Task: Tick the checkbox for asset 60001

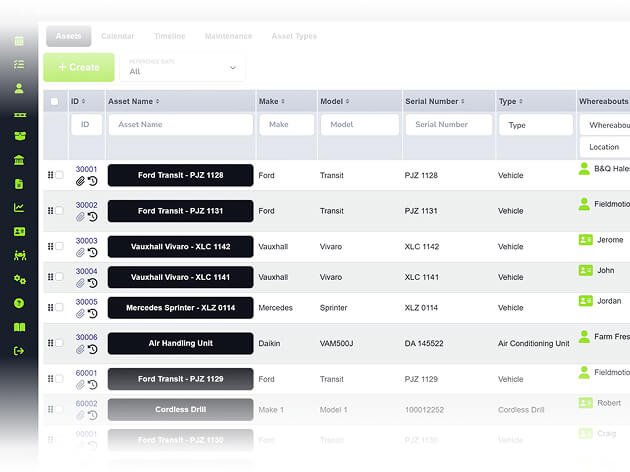Action: tap(59, 378)
